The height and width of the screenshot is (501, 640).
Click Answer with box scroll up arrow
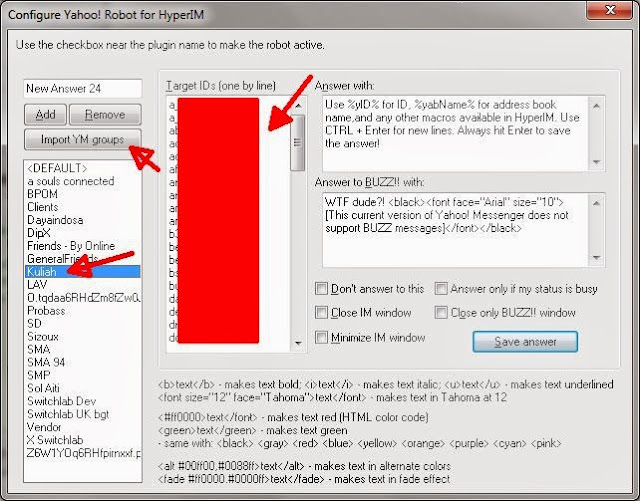[596, 106]
